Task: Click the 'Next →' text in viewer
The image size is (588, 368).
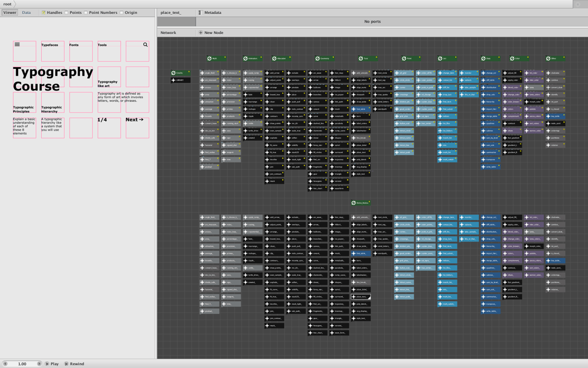Action: pyautogui.click(x=134, y=120)
